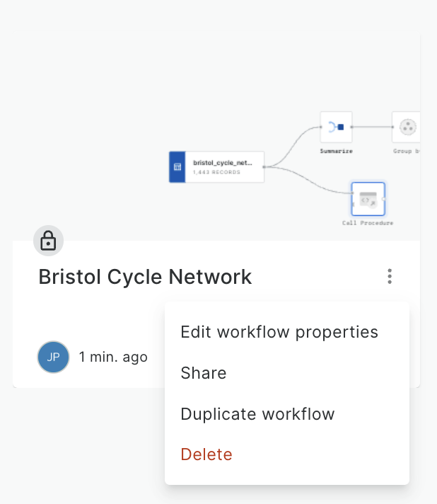Open the Bristol Cycle Network workflow title
The width and height of the screenshot is (437, 504).
tap(145, 277)
